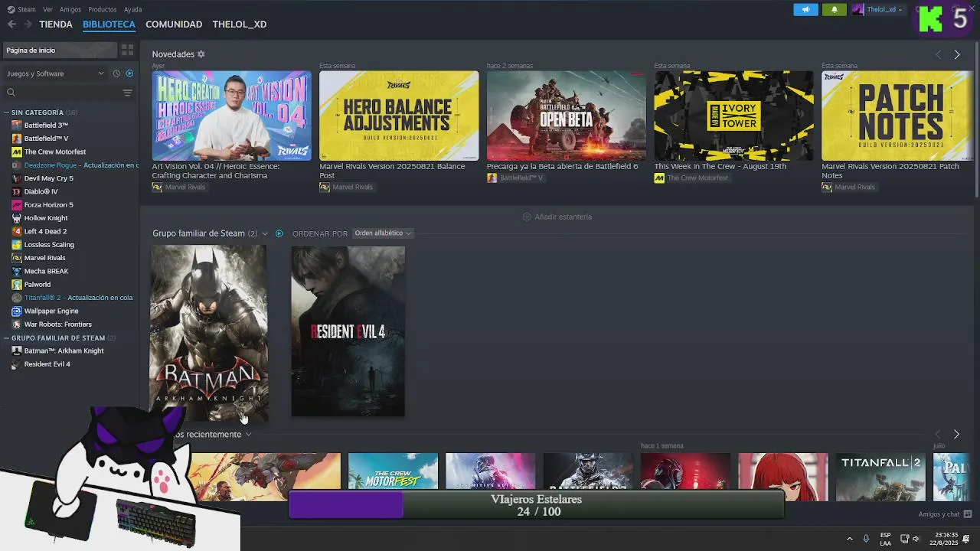This screenshot has height=551, width=980.
Task: Click Añadir estantería button
Action: tap(557, 217)
